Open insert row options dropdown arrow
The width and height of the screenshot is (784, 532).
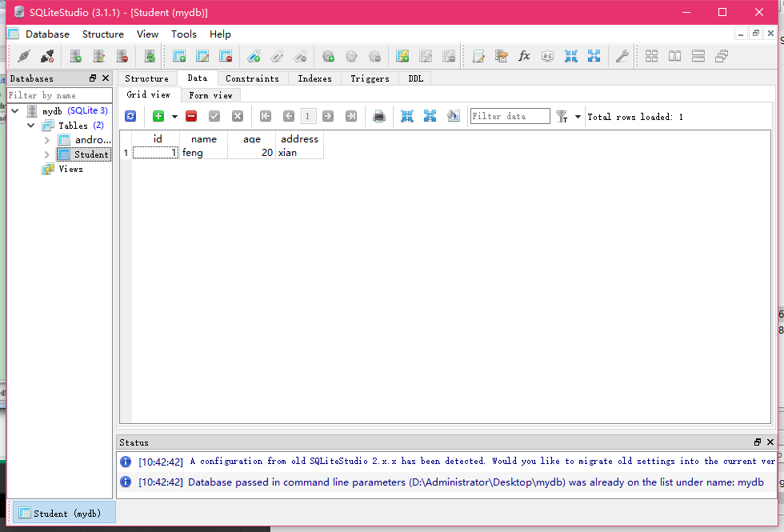[174, 117]
